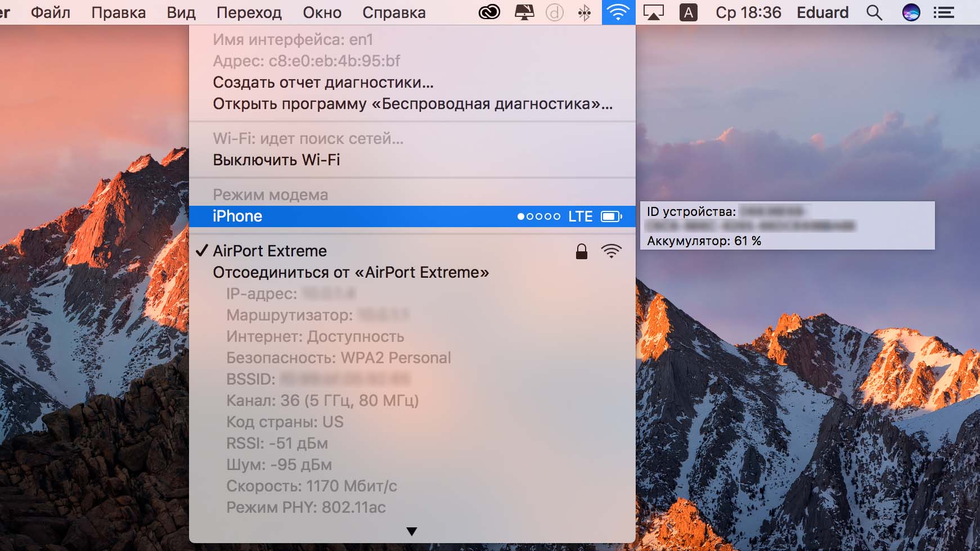Open the Bluetooth status menu
Image resolution: width=980 pixels, height=551 pixels.
tap(585, 12)
